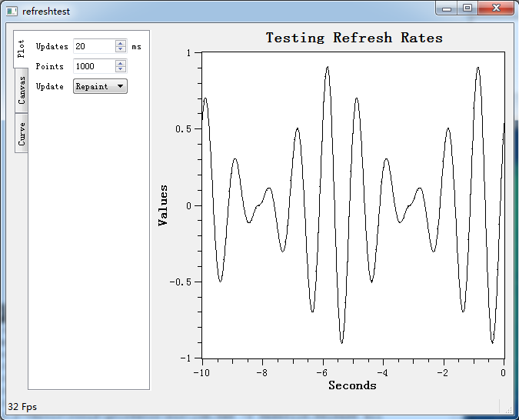Increase Updates interval with up arrow

tap(121, 43)
